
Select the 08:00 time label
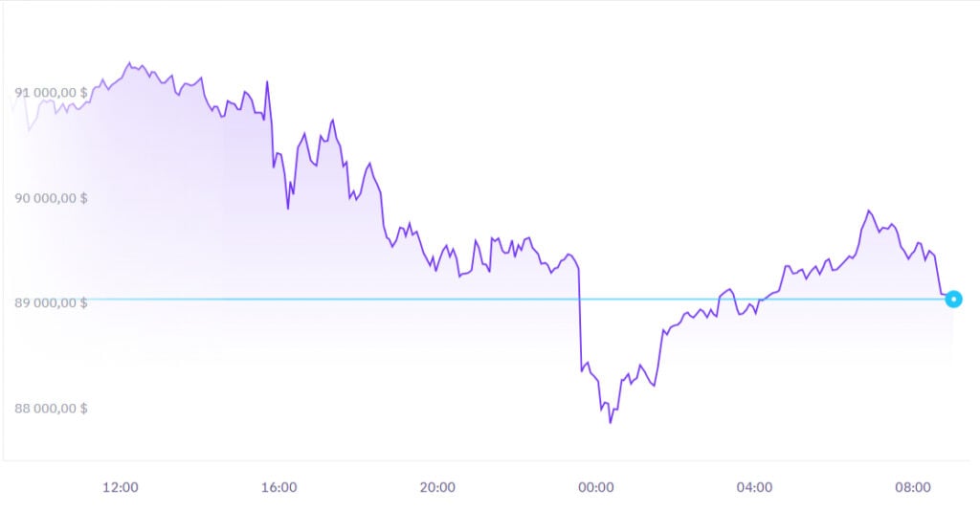point(912,487)
